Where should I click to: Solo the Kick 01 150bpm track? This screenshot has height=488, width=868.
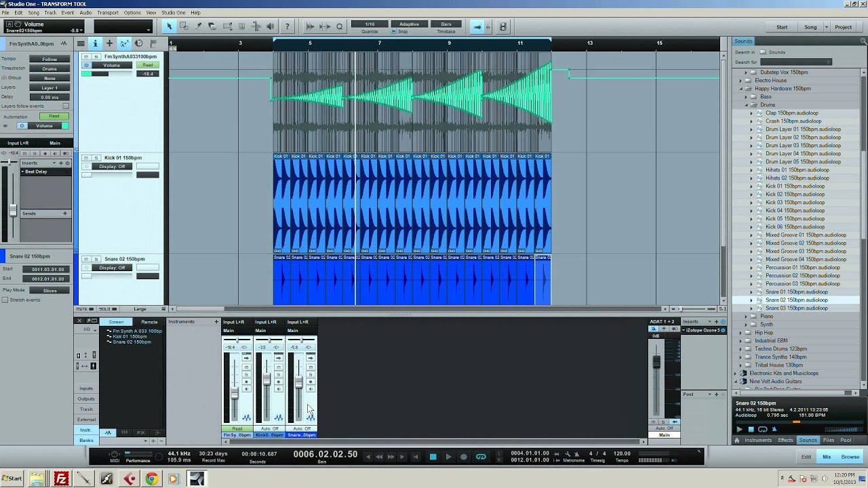click(x=96, y=158)
